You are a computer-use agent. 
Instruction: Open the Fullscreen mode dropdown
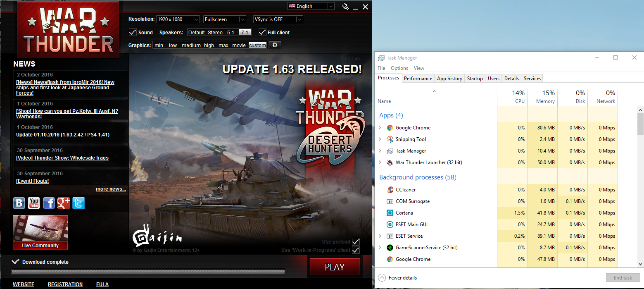point(225,19)
